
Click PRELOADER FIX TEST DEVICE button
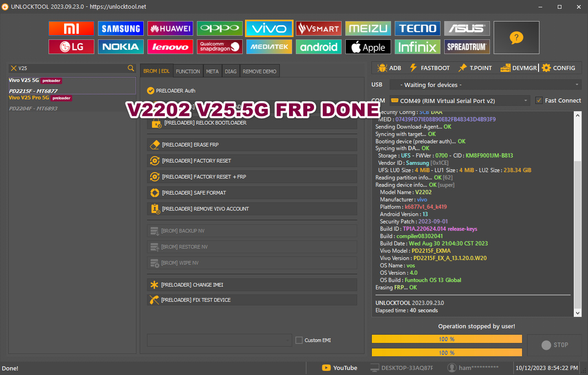252,300
